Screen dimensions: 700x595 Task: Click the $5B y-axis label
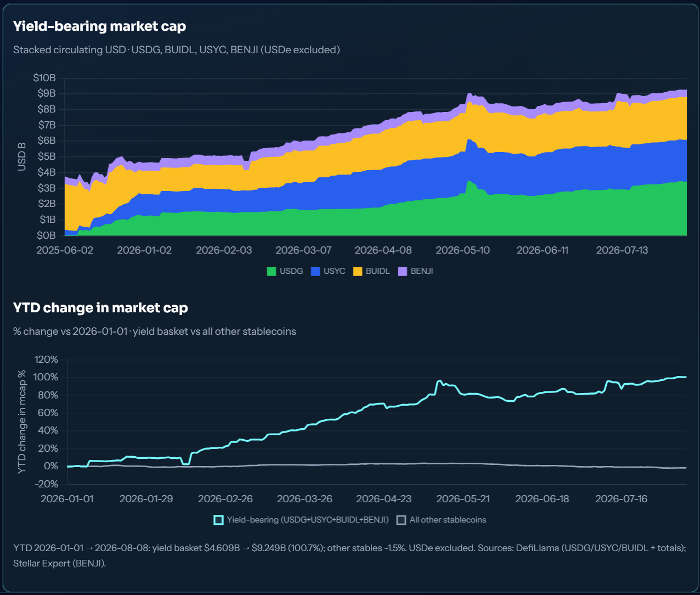[47, 156]
